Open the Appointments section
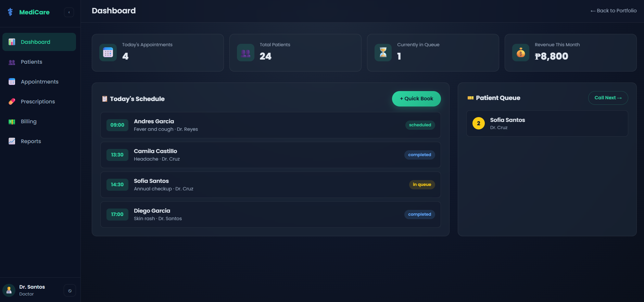This screenshot has width=644, height=302. 39,81
